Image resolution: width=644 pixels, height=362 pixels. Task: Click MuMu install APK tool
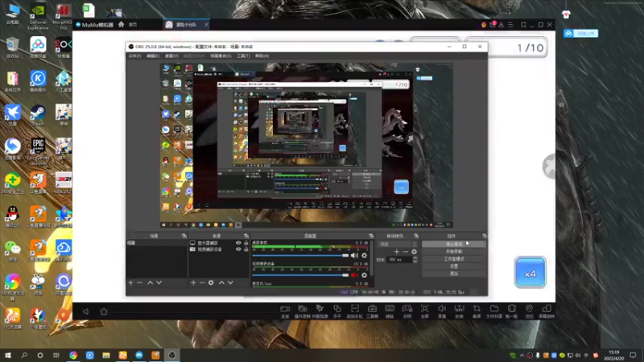[x=459, y=311]
